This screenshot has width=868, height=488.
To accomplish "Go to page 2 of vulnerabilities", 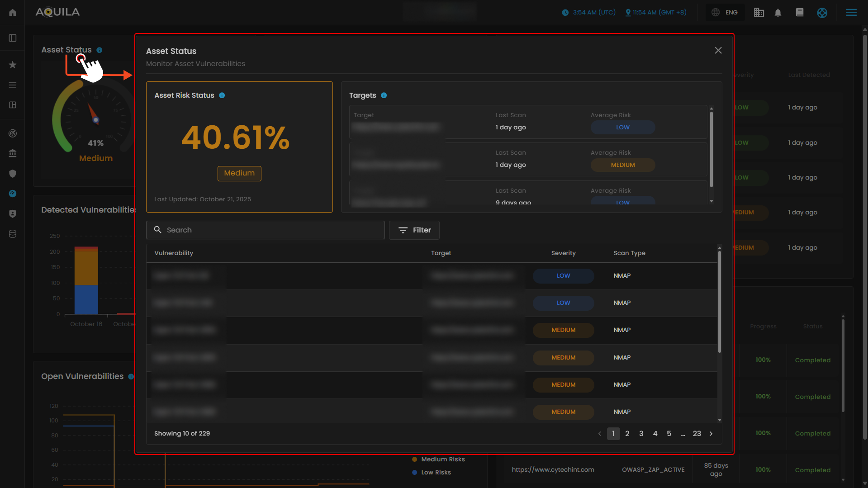I will click(x=627, y=434).
